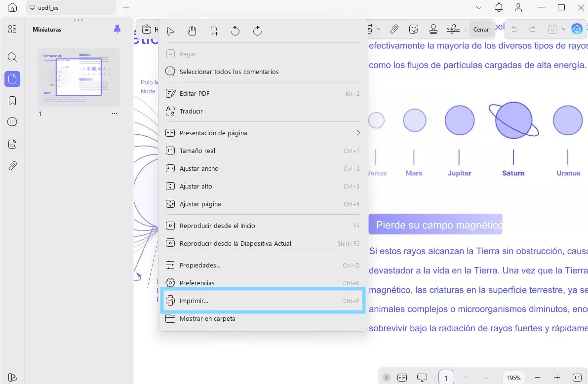Choose Imprimir... from the context menu

194,301
